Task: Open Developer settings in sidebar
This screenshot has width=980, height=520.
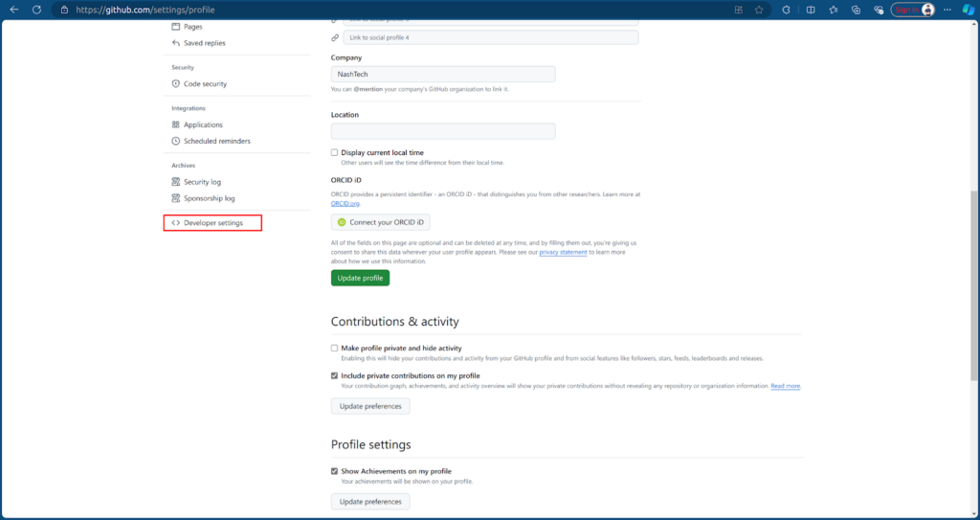Action: (212, 223)
